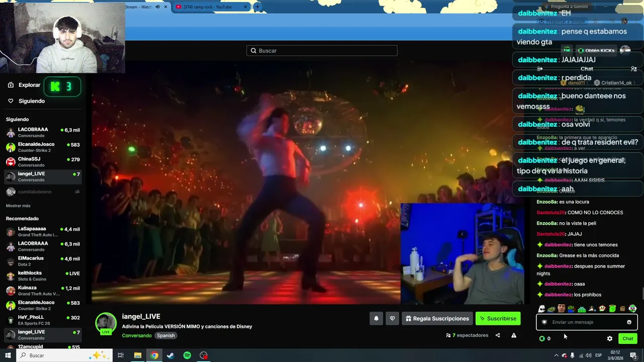Click the KICKs balance K icon
This screenshot has width=644, height=362.
point(542,338)
